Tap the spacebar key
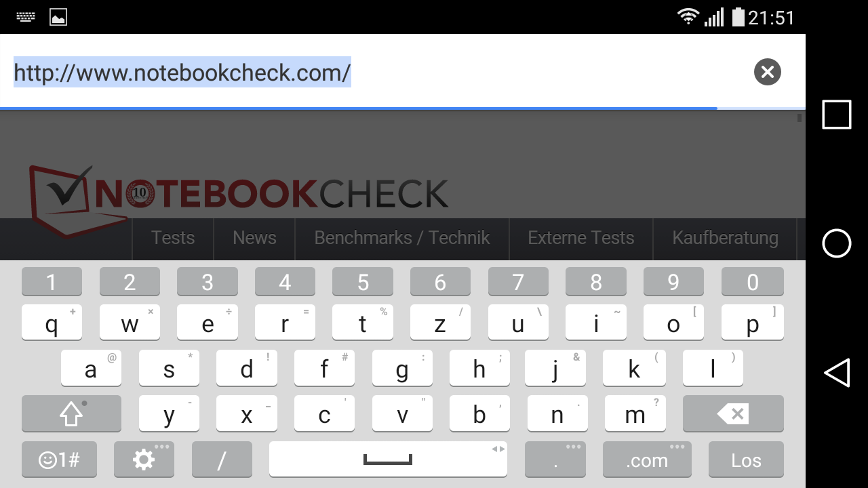This screenshot has width=868, height=488. (x=388, y=460)
